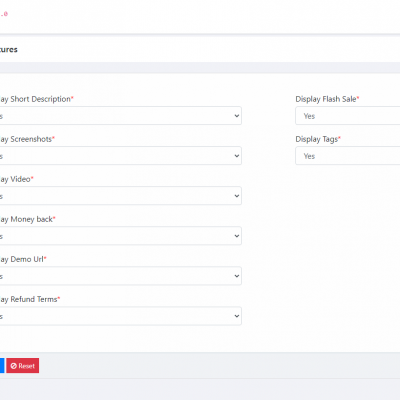Click the Features section heading
The width and height of the screenshot is (400, 400).
click(9, 50)
